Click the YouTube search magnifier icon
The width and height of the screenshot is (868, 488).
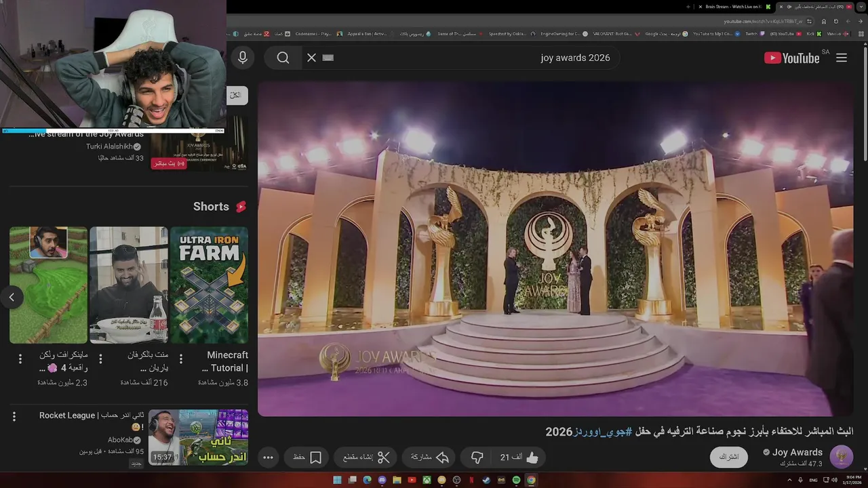pyautogui.click(x=283, y=58)
